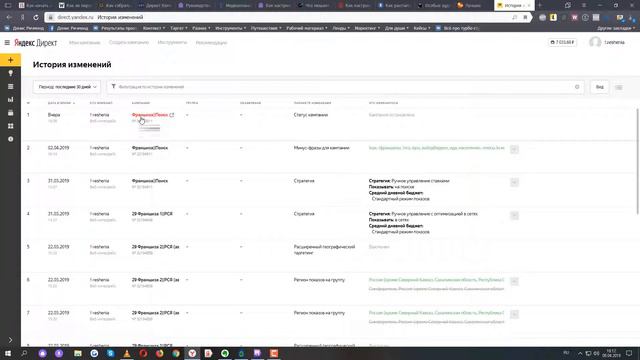The width and height of the screenshot is (640, 360).
Task: Click the Яндекс Директ logo
Action: (x=36, y=43)
